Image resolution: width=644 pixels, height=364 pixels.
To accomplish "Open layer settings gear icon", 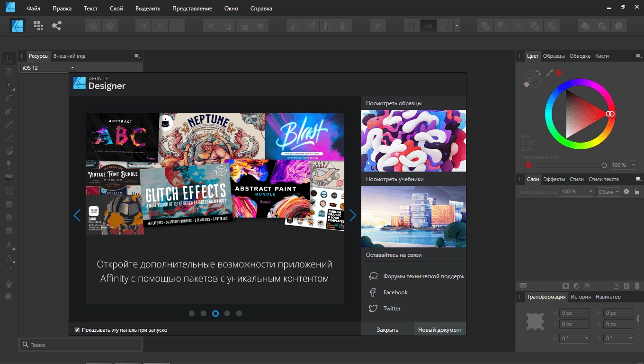I will (626, 191).
